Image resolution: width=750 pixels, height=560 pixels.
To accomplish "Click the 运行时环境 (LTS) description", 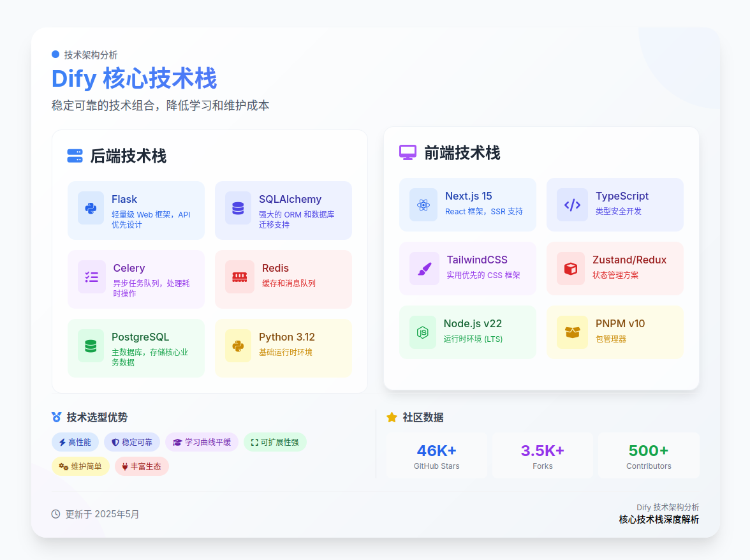I will pos(473,339).
